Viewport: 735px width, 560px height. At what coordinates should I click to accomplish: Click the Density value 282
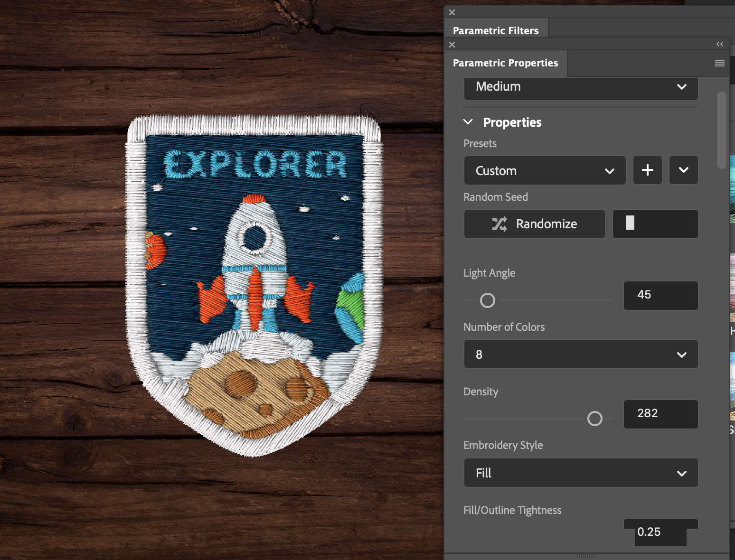click(x=661, y=414)
